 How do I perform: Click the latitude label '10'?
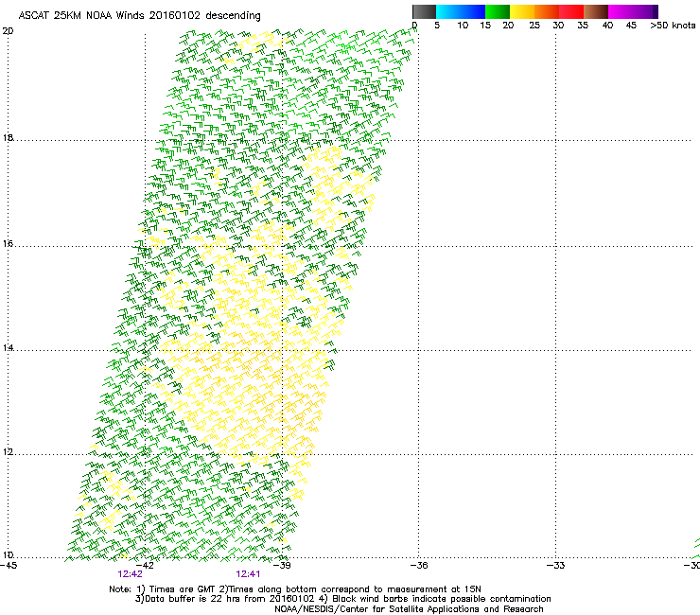click(8, 554)
